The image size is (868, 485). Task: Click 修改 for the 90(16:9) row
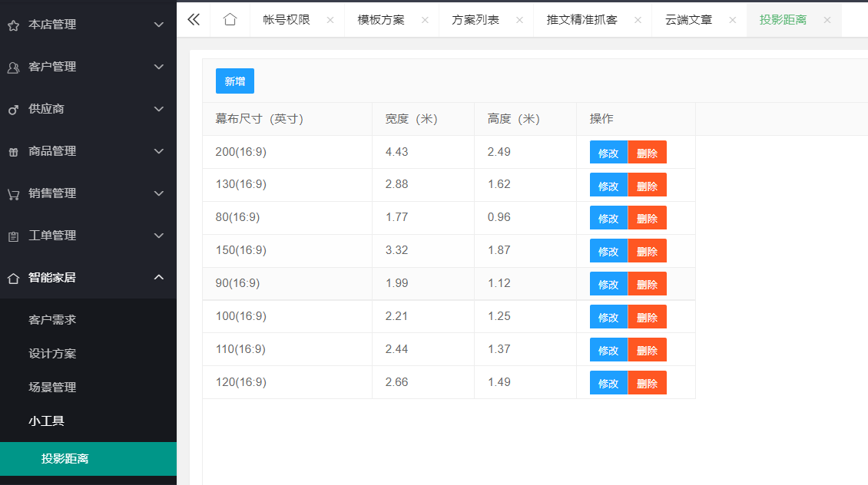pyautogui.click(x=608, y=284)
